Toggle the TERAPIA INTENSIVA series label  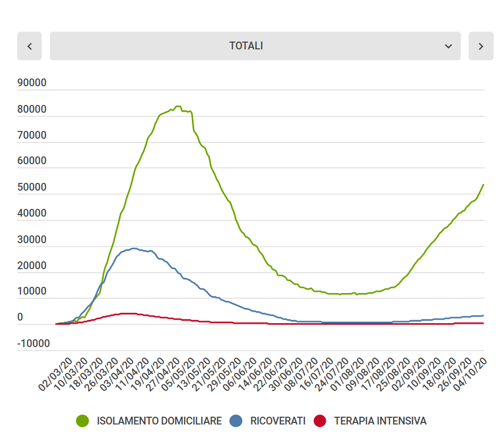380,421
